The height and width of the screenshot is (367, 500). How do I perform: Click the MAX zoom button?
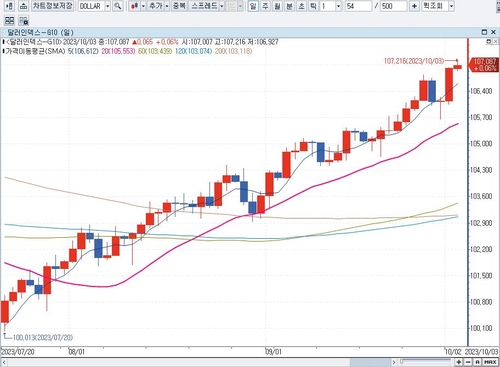click(x=490, y=362)
